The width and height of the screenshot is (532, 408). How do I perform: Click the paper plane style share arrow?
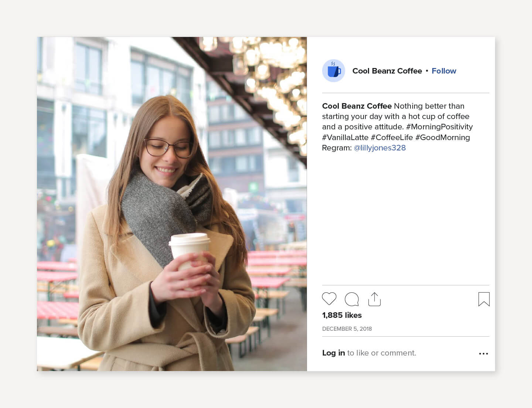(x=374, y=299)
